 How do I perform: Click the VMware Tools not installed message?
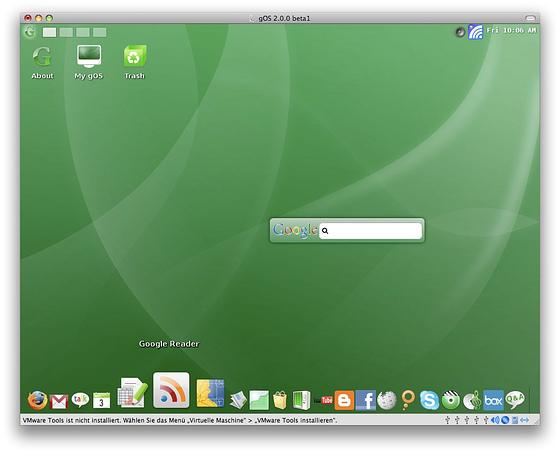[180, 420]
